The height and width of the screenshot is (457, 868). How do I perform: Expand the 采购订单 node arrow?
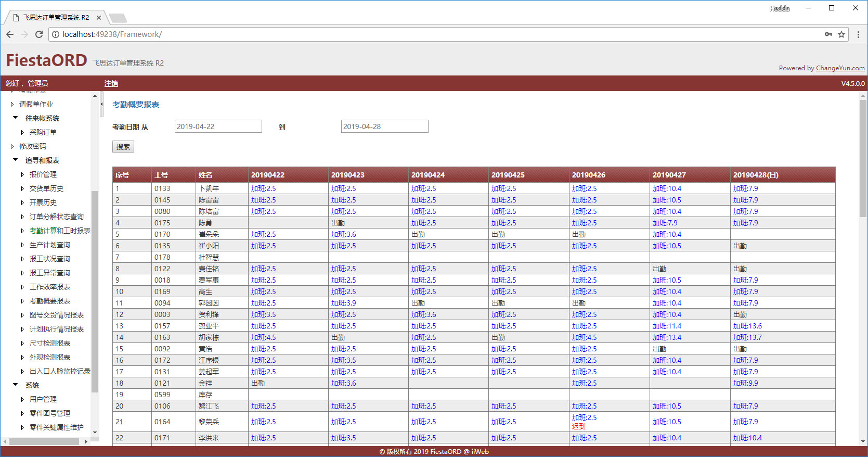(22, 132)
